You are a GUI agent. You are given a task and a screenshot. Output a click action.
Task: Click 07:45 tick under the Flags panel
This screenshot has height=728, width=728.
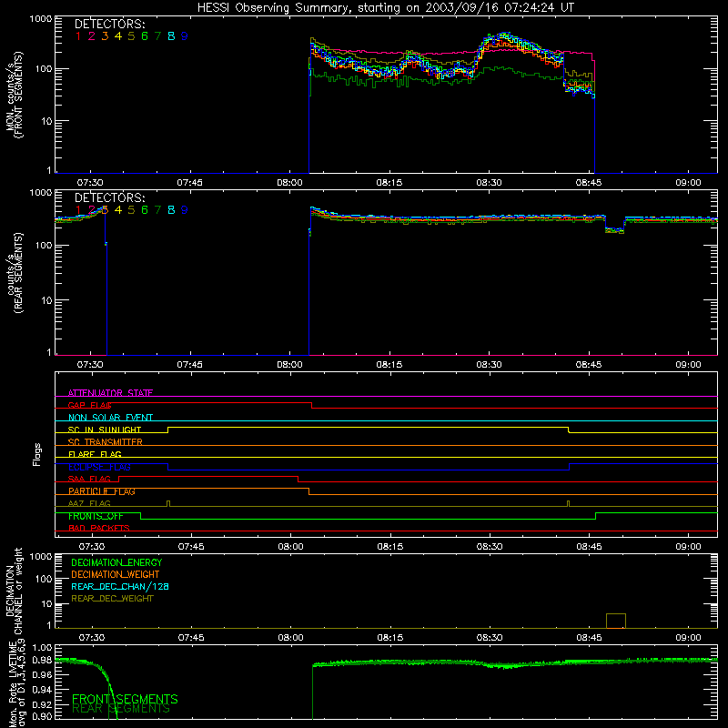191,547
